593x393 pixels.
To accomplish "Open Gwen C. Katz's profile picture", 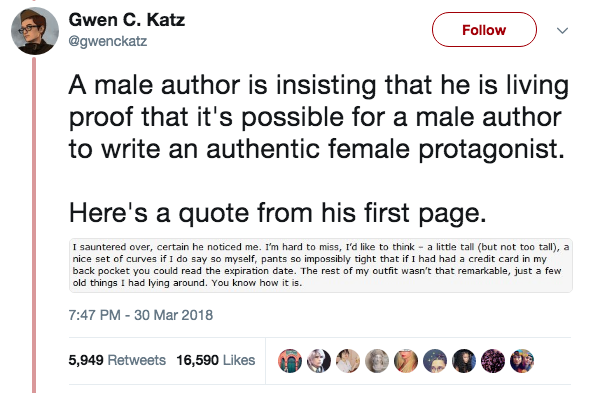I will coord(35,31).
